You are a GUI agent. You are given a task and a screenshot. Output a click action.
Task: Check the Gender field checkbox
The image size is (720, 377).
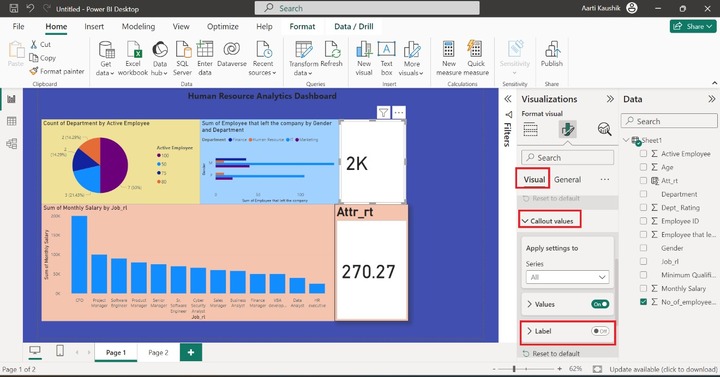643,248
